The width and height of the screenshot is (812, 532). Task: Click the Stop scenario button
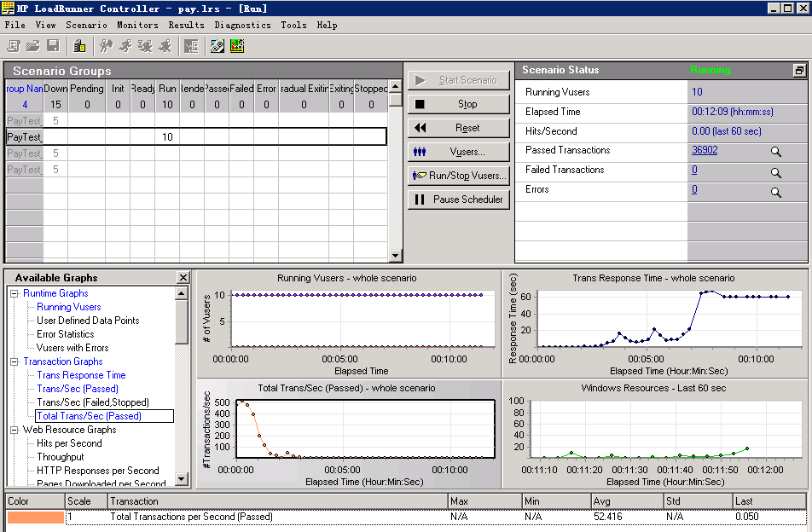tap(459, 104)
